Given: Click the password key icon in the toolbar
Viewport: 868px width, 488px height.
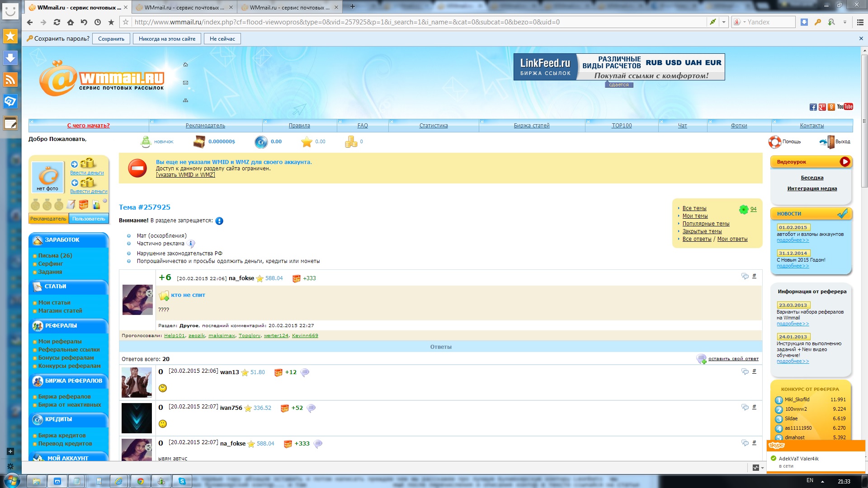Looking at the screenshot, I should (817, 22).
